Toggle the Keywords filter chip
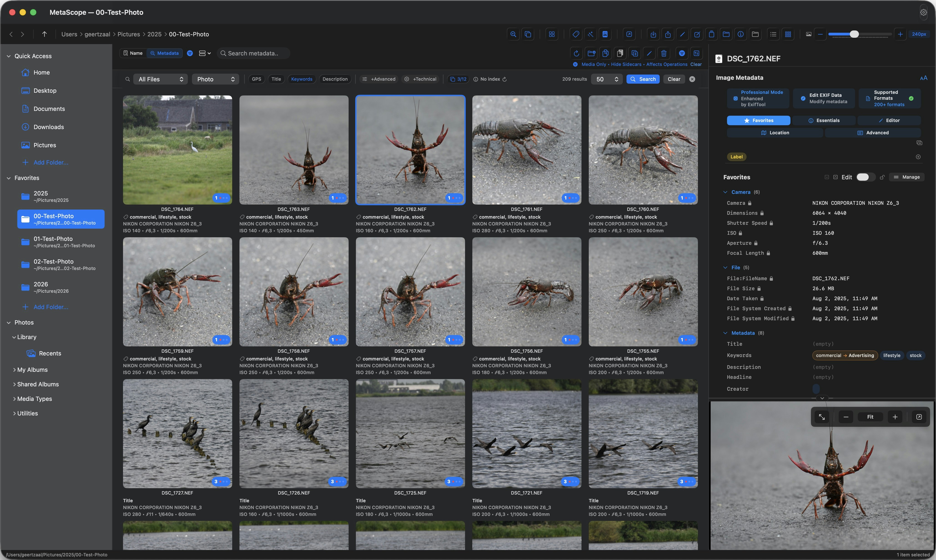Screen dimensions: 936x560 302,79
